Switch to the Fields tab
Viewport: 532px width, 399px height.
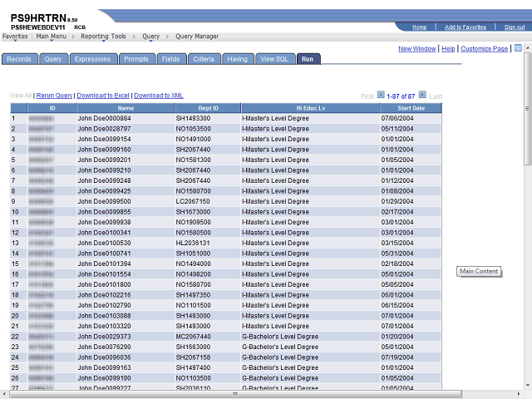(x=170, y=59)
